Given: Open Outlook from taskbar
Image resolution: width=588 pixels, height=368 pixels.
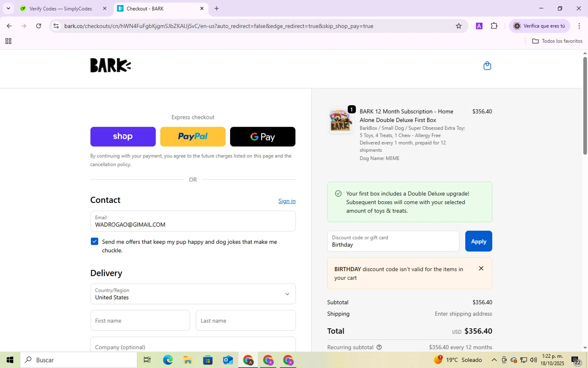Looking at the screenshot, I should [228, 360].
